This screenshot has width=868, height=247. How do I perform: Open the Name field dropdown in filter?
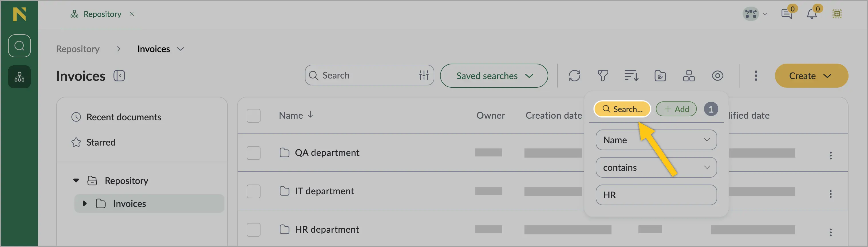[656, 140]
